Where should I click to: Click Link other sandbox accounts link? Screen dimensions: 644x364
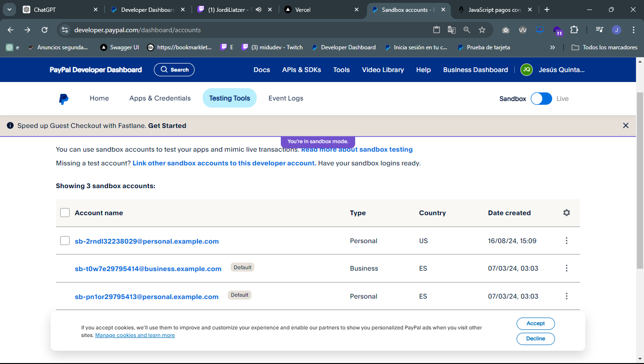[224, 163]
